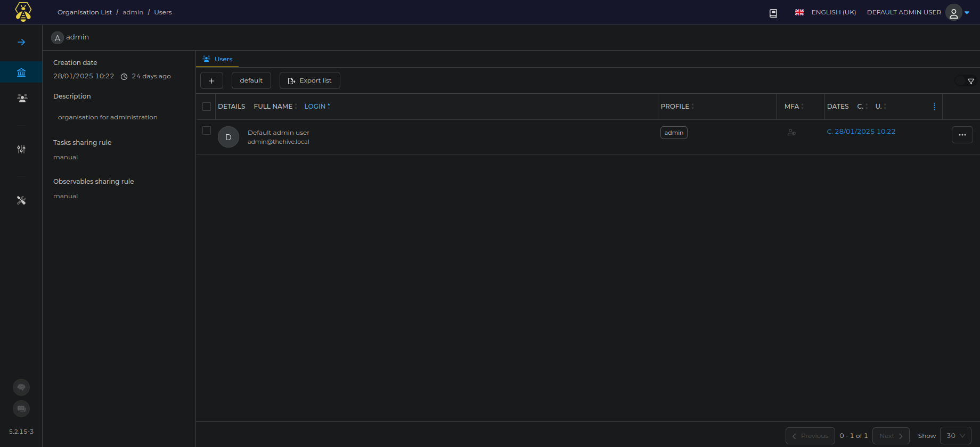This screenshot has width=980, height=447.
Task: Click the Tasks sharing rule manual value
Action: pyautogui.click(x=66, y=157)
